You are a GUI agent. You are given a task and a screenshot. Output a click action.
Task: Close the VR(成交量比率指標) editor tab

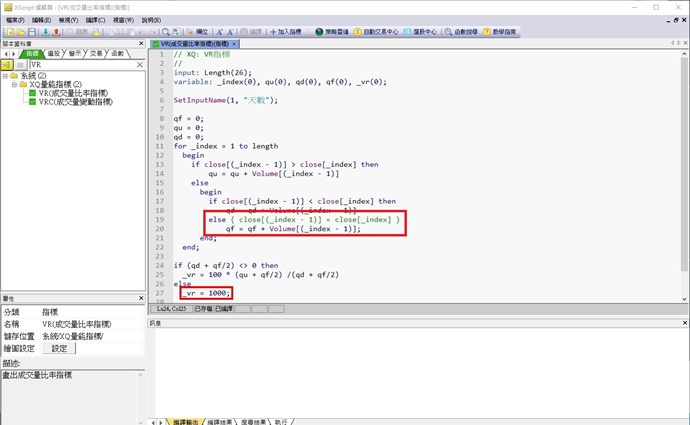pyautogui.click(x=234, y=44)
